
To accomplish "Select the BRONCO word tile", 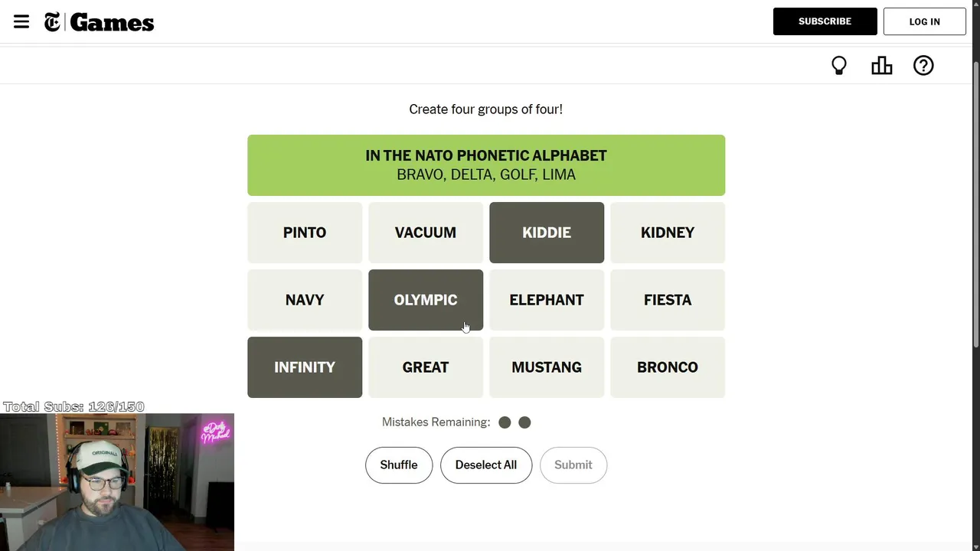I will [x=668, y=367].
